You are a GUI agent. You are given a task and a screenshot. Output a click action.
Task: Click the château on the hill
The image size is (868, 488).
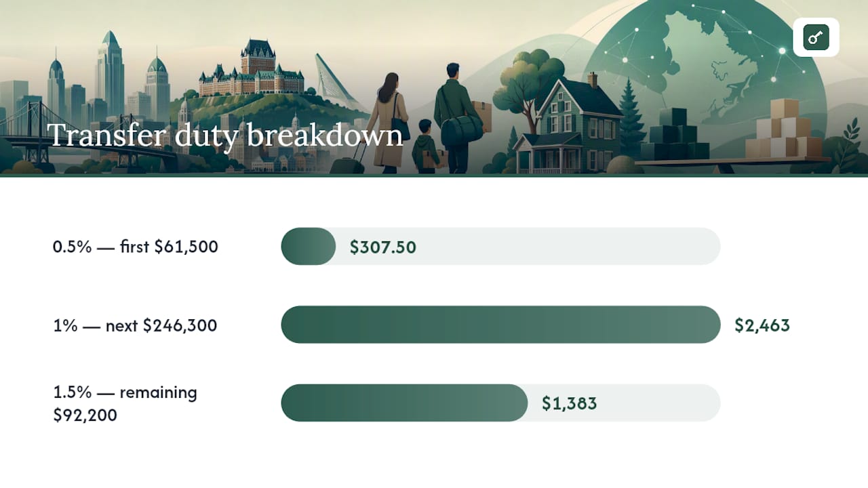251,71
